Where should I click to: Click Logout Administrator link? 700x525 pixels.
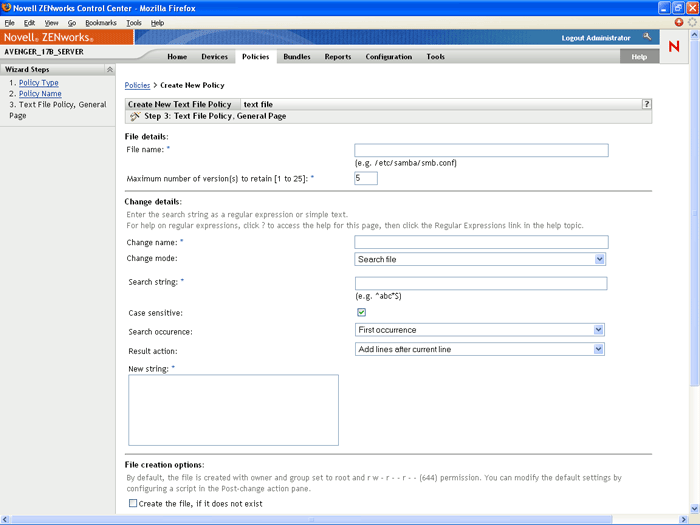596,38
